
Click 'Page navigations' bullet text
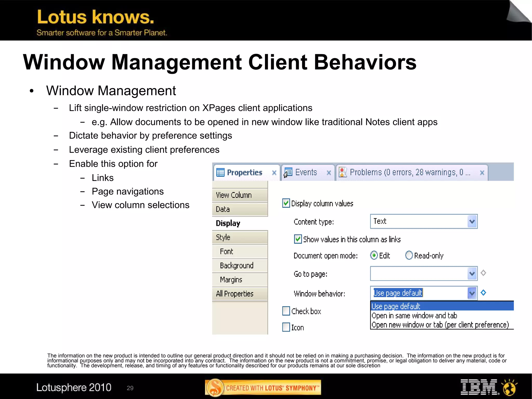(128, 192)
